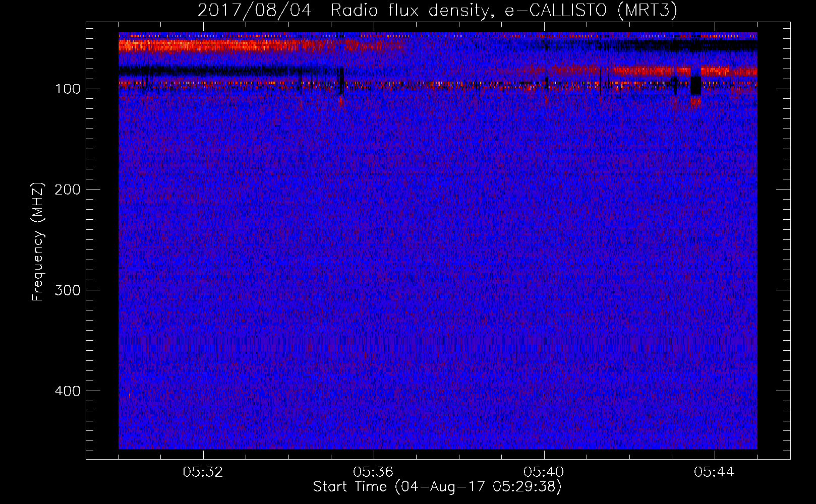The width and height of the screenshot is (816, 504).
Task: Click the 300 frequency tick label
Action: tap(68, 290)
